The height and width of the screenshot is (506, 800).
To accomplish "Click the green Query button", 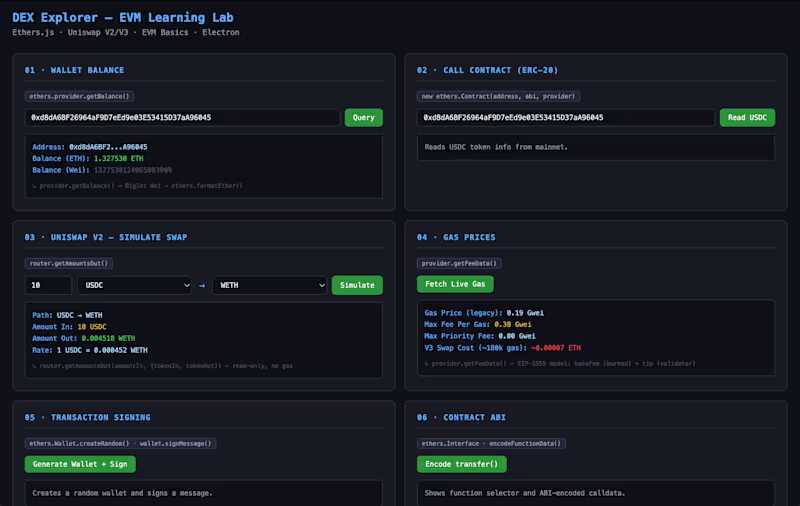I will [363, 117].
